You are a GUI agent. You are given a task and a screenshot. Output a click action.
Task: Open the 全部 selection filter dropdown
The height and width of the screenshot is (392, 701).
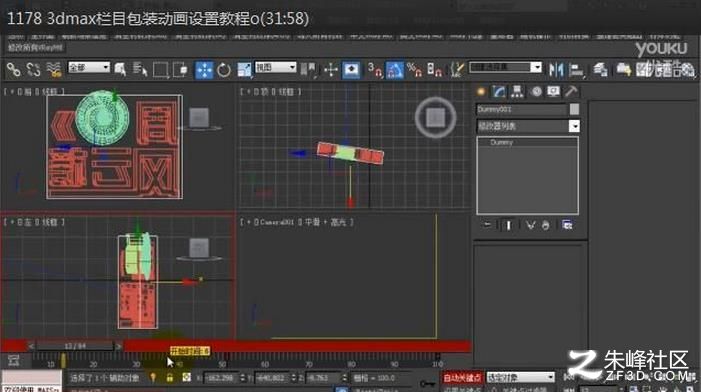89,67
